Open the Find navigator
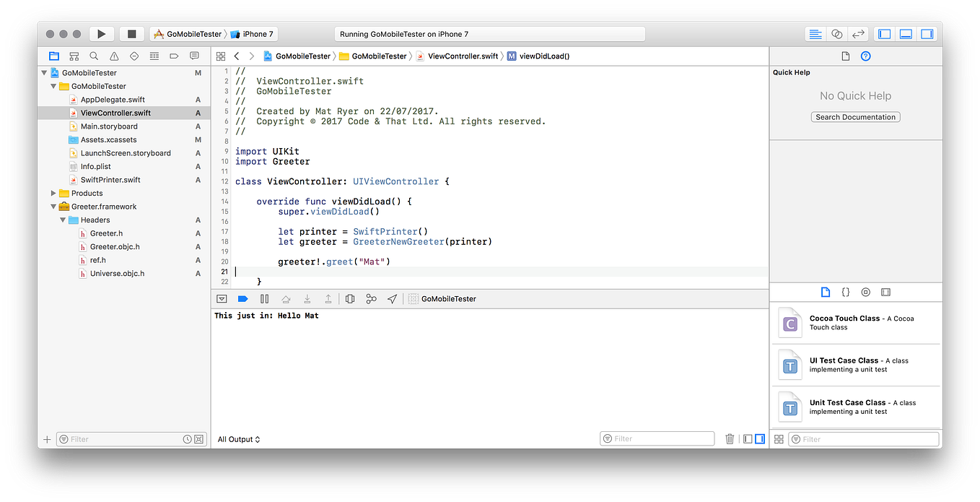The width and height of the screenshot is (980, 502). coord(93,56)
